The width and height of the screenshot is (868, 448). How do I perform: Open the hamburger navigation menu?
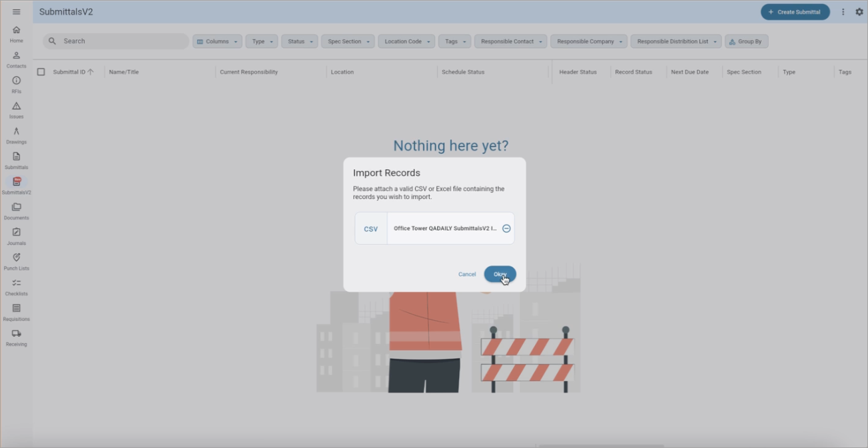click(17, 12)
